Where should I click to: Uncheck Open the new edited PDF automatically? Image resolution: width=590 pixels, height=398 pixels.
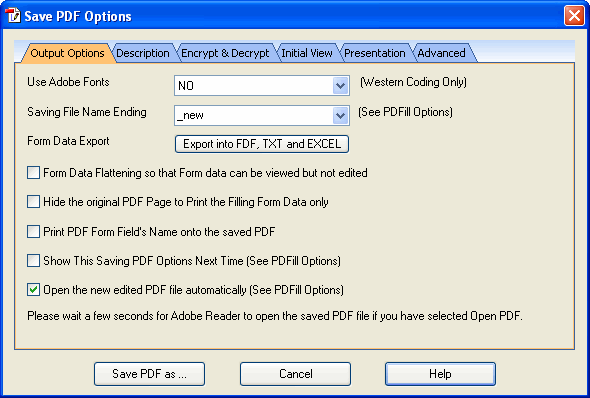pyautogui.click(x=33, y=290)
